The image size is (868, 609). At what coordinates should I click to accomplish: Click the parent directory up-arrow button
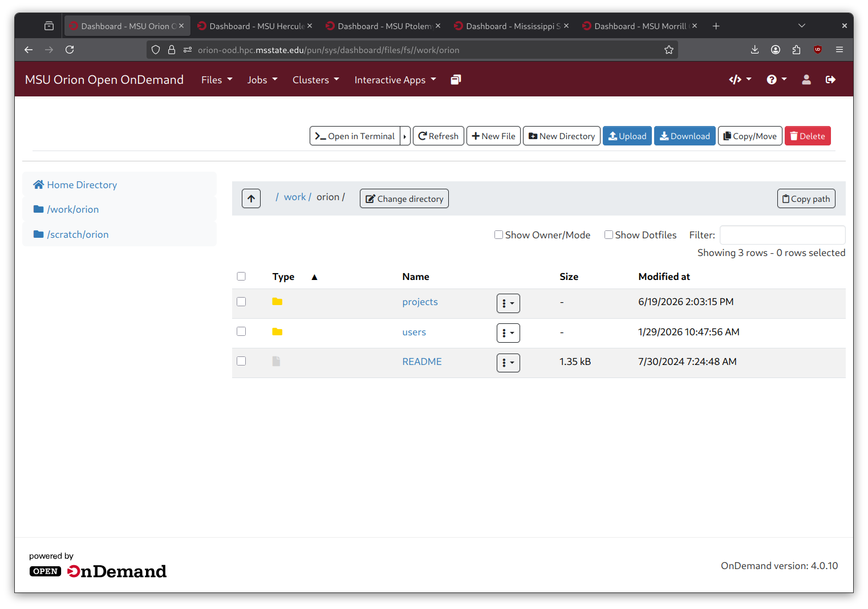tap(251, 198)
